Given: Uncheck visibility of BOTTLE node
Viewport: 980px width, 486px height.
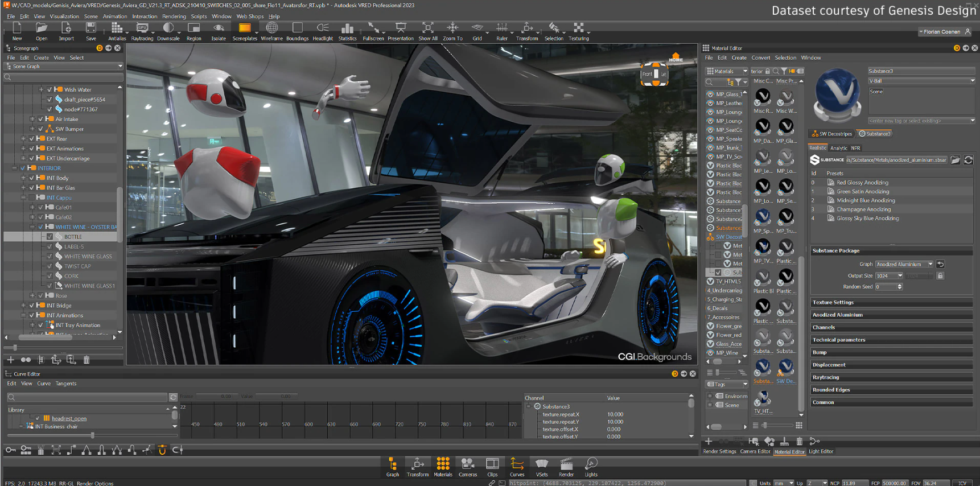Looking at the screenshot, I should click(x=50, y=237).
